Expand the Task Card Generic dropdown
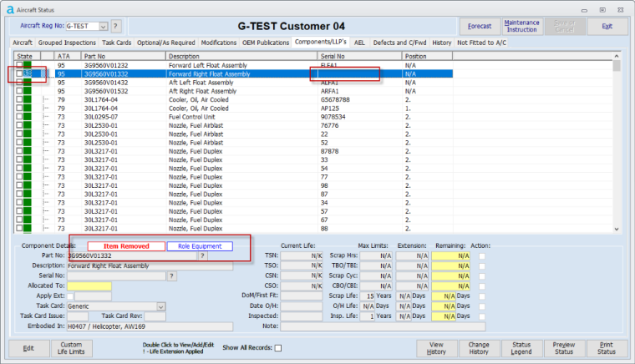Screen dimensions: 635x364 point(160,306)
